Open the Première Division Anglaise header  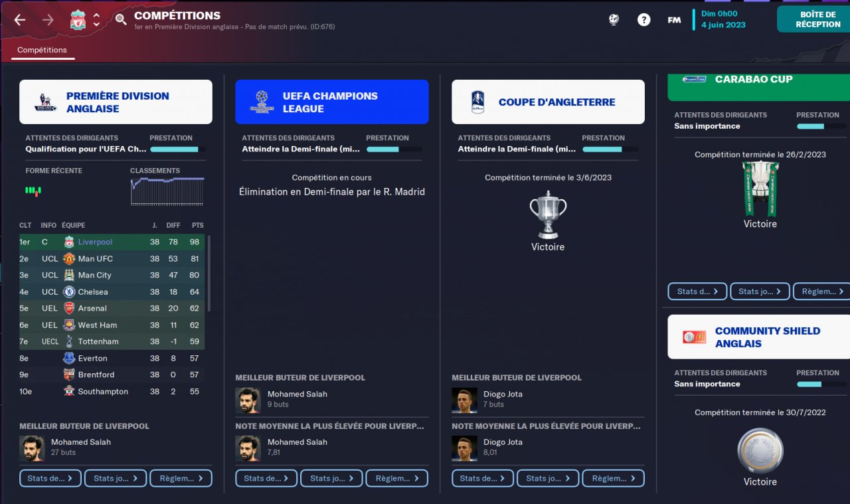click(x=116, y=102)
